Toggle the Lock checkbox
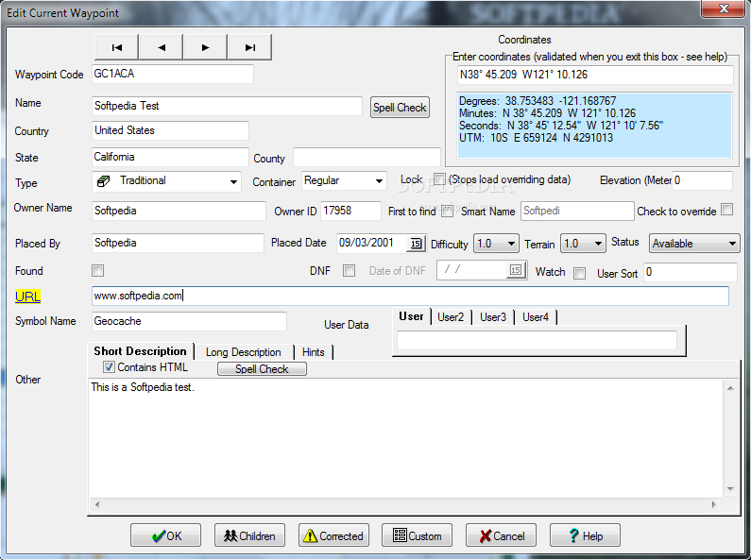The image size is (751, 560). point(439,179)
